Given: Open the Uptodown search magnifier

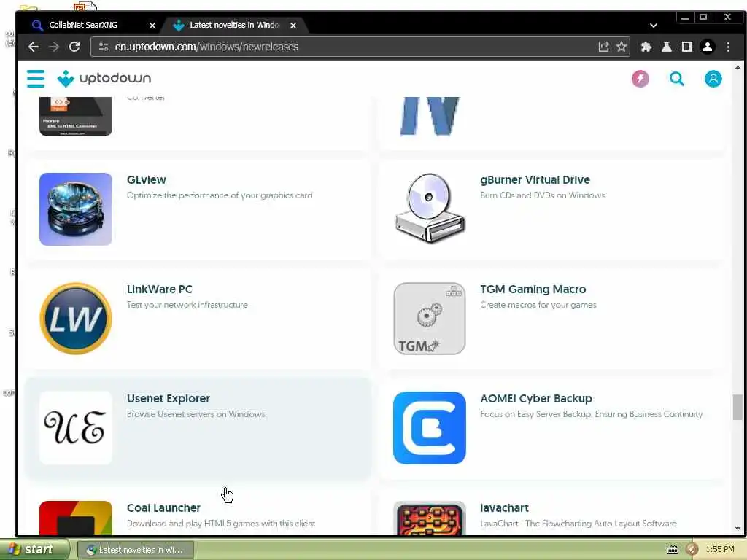Looking at the screenshot, I should tap(676, 79).
